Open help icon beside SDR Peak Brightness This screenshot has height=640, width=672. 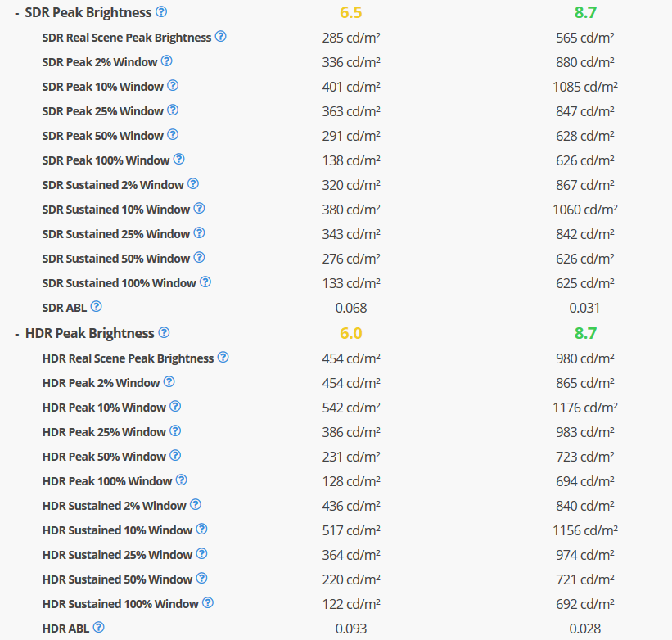pos(161,11)
